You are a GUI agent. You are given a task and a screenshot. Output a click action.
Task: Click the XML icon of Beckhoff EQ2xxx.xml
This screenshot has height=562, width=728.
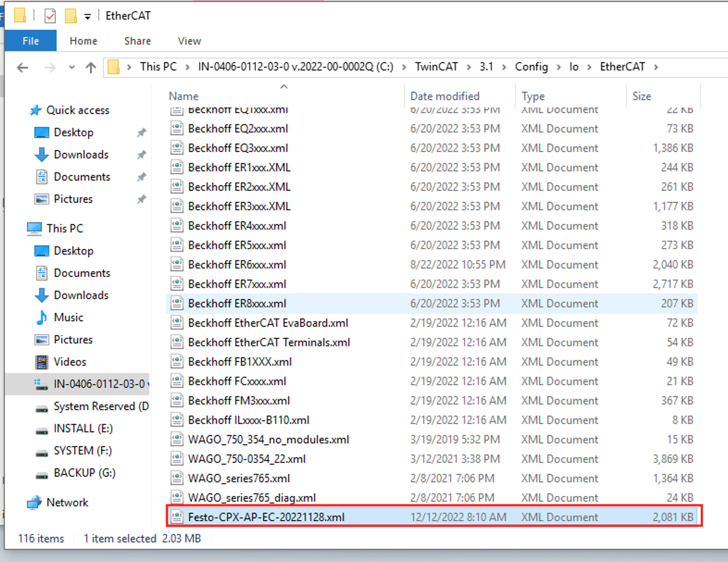point(176,128)
